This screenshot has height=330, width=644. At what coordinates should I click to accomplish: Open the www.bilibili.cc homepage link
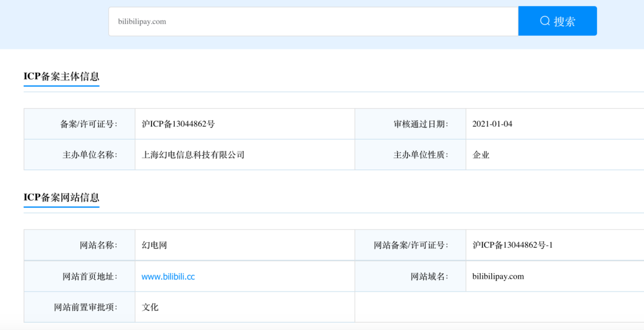point(168,276)
